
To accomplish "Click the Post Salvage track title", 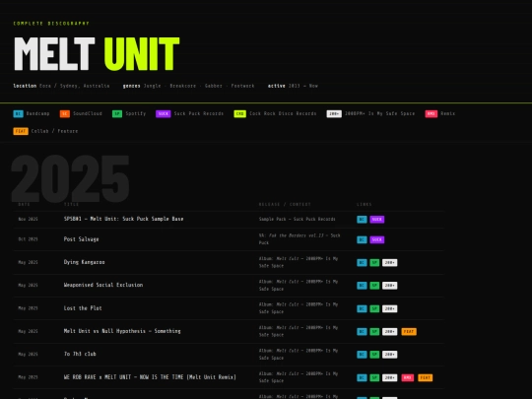I will point(82,239).
